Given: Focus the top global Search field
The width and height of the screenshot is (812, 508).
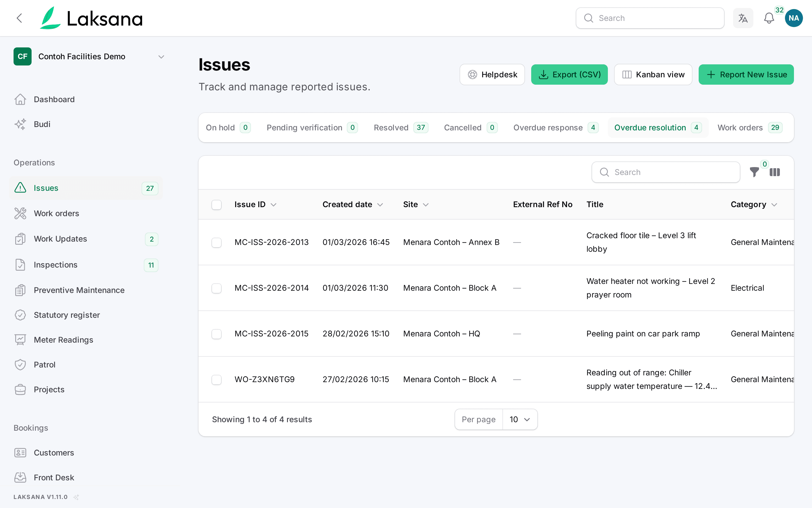Looking at the screenshot, I should coord(650,18).
